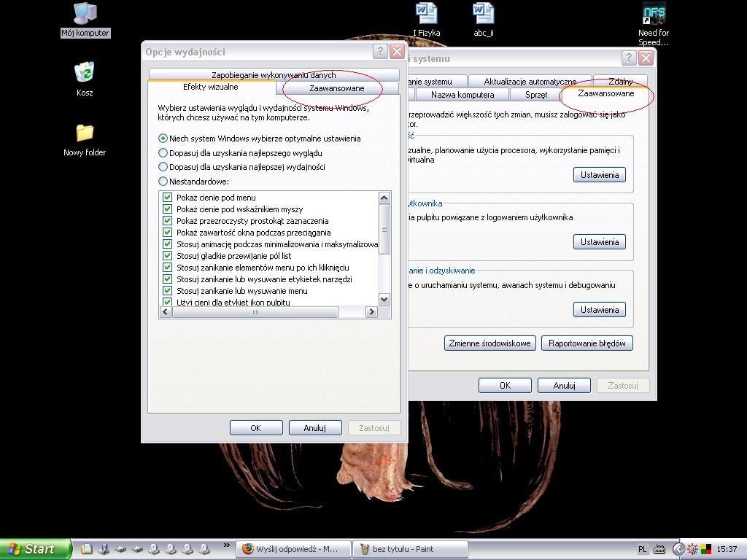Screen dimensions: 747x560
Task: Open the Mój komputer desktop icon
Action: click(85, 15)
